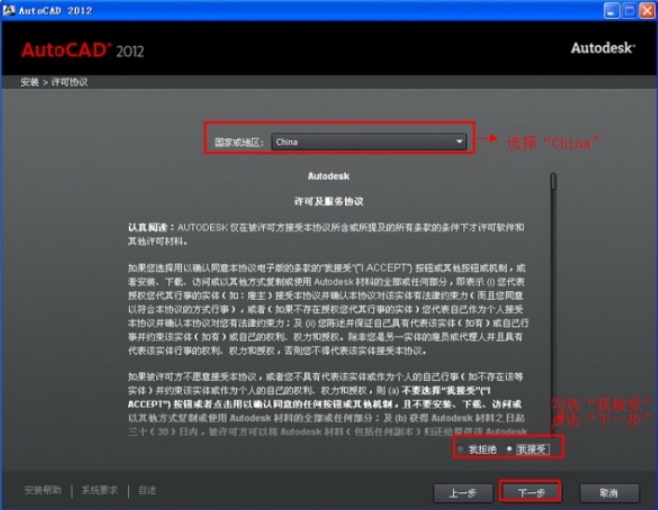Viewport: 658px width, 510px height.
Task: Click the 认真阅读 paragraph text
Action: click(326, 234)
